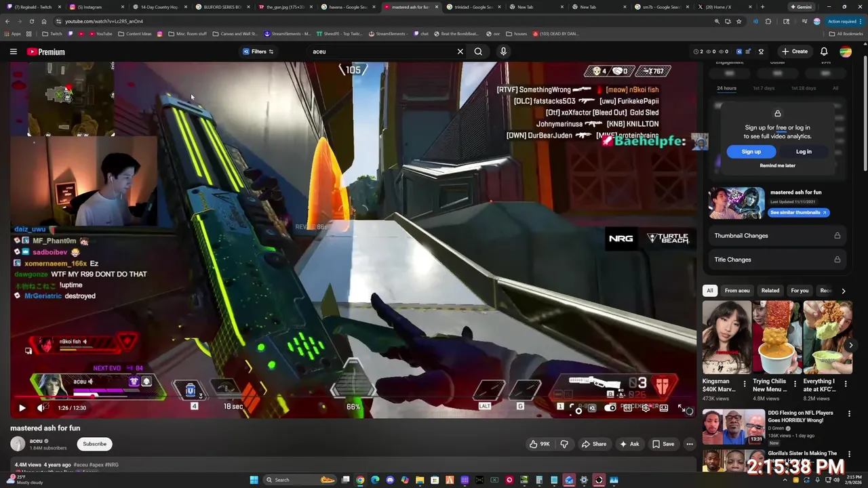Viewport: 868px width, 488px height.
Task: Select the All range in analytics
Action: point(835,88)
